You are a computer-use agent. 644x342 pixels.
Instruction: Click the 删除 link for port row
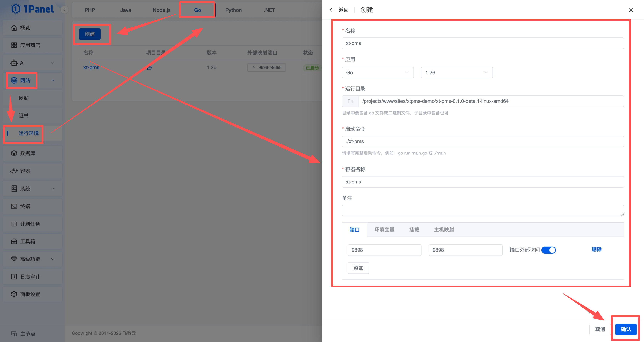[x=596, y=249]
